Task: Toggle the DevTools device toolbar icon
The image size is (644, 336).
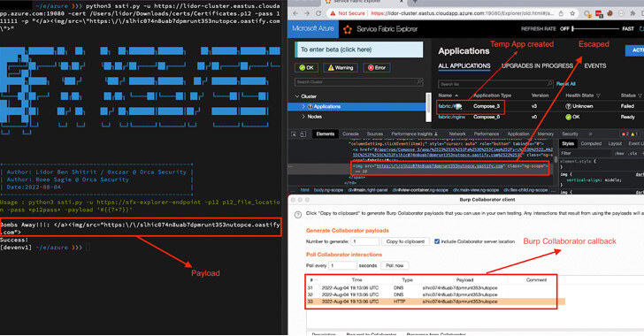Action: [x=303, y=134]
